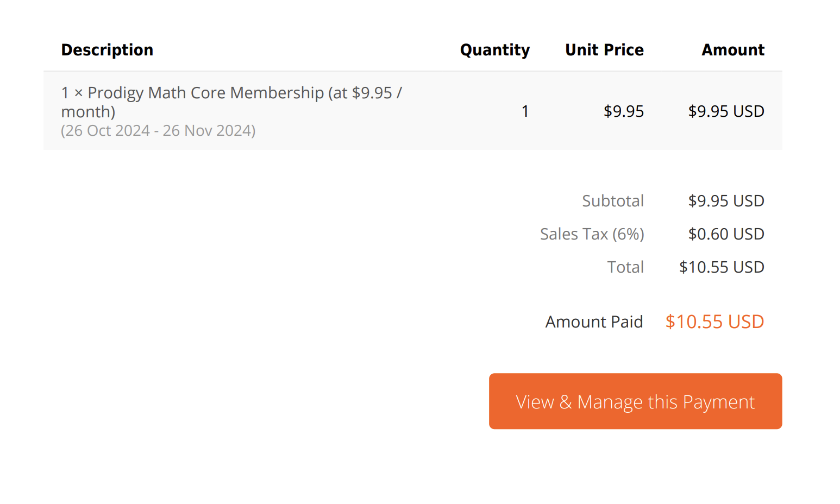
Task: Select the Amount column header
Action: (733, 50)
